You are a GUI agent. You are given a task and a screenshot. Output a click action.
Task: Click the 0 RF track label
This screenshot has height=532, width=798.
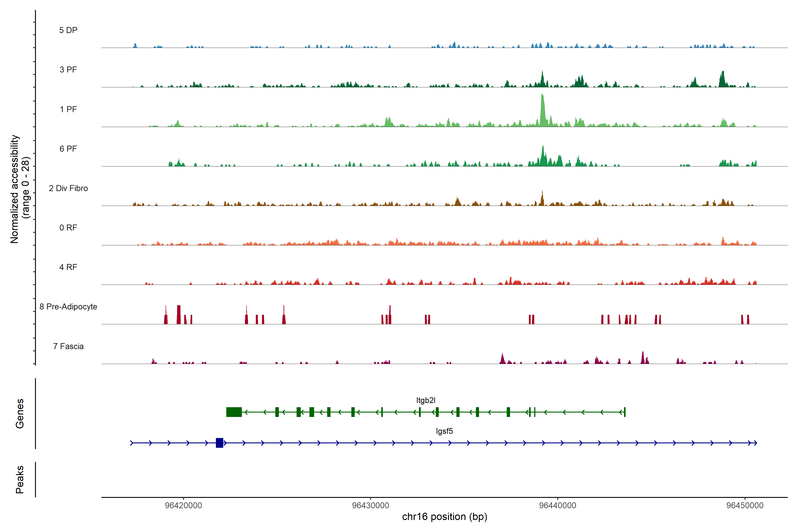tap(68, 228)
